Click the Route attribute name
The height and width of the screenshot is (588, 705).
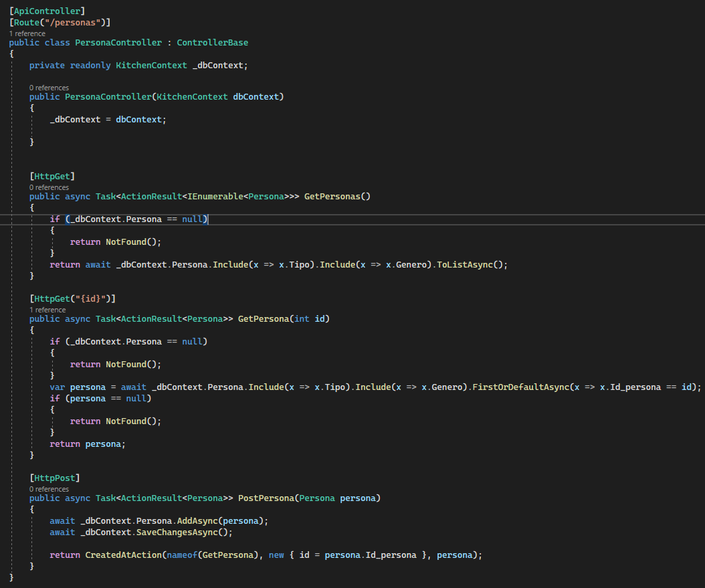tap(27, 23)
